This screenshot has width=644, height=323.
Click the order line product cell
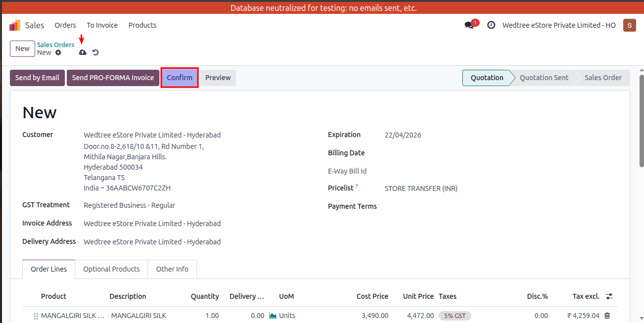tap(73, 316)
